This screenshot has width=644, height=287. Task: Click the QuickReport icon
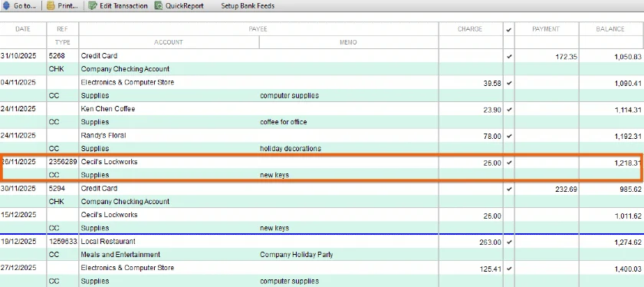click(x=159, y=6)
